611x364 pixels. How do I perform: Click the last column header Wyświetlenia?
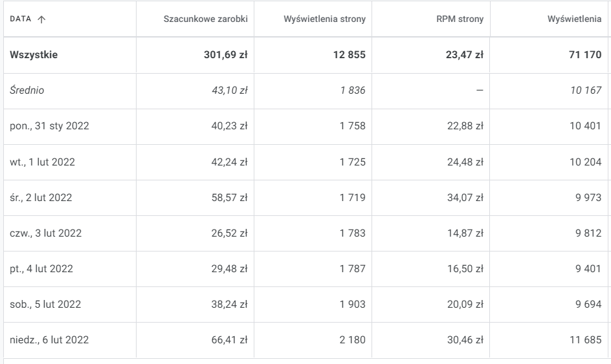pos(574,19)
